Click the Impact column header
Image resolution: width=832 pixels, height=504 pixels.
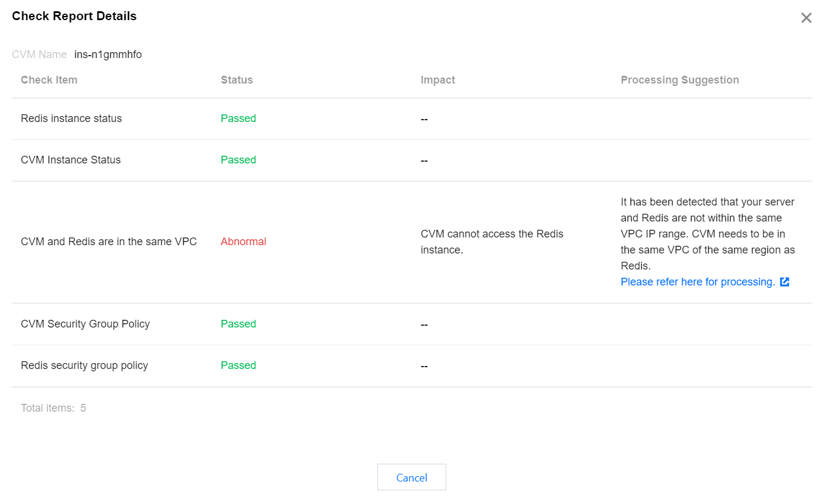click(x=437, y=80)
